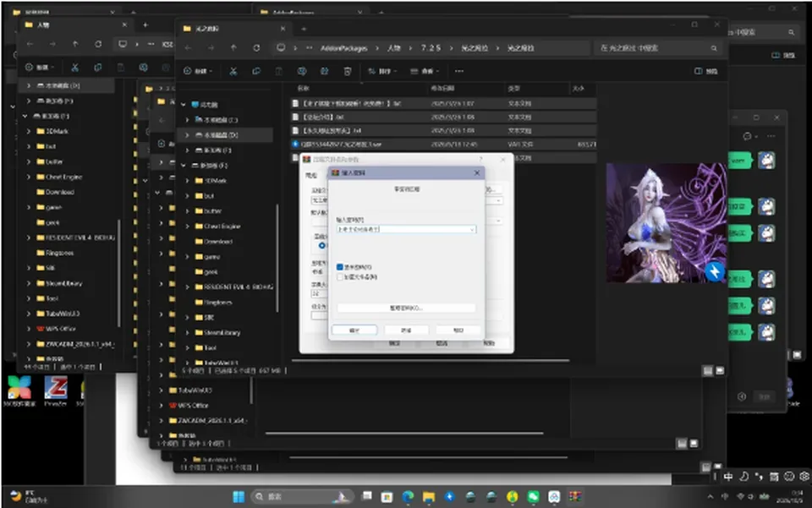Expand SteamLibrary in the front Explorer tree

click(x=188, y=333)
